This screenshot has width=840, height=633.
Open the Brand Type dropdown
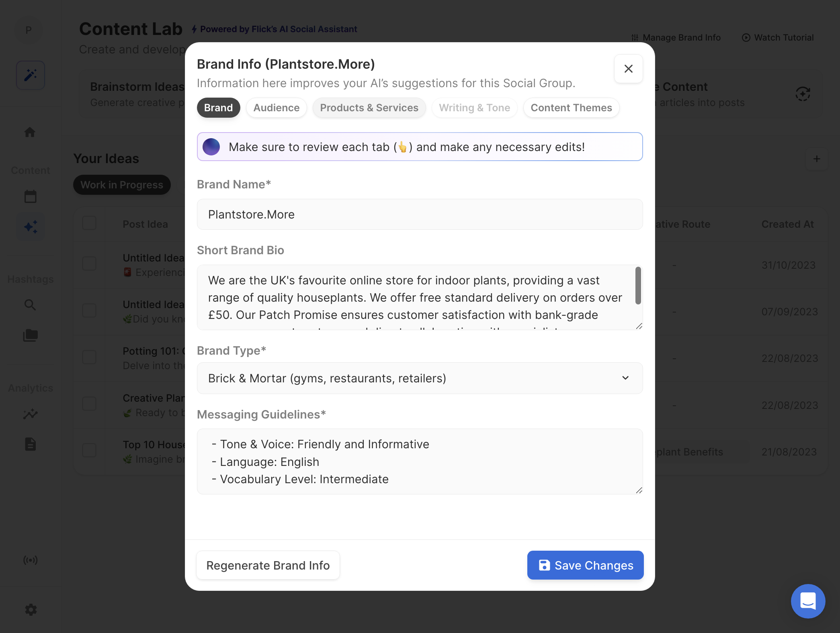click(x=420, y=378)
